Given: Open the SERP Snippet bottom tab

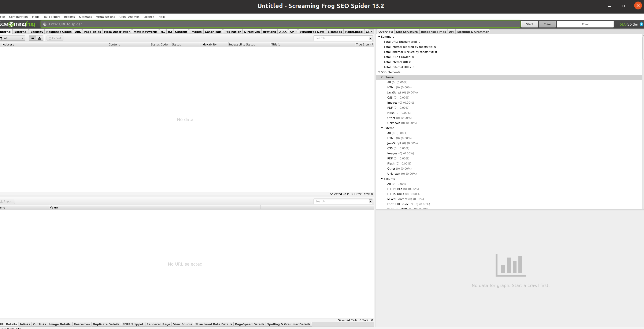Looking at the screenshot, I should pos(133,324).
